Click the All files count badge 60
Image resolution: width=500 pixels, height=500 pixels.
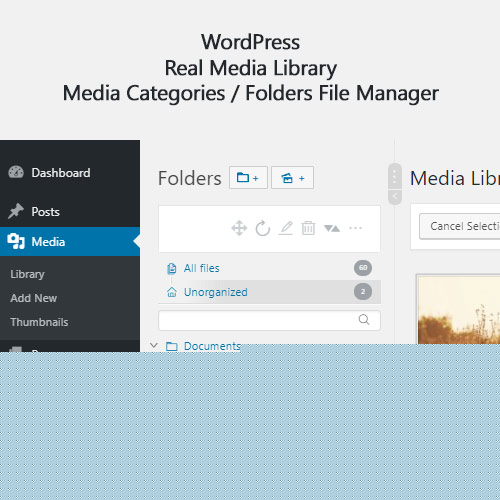(x=363, y=268)
